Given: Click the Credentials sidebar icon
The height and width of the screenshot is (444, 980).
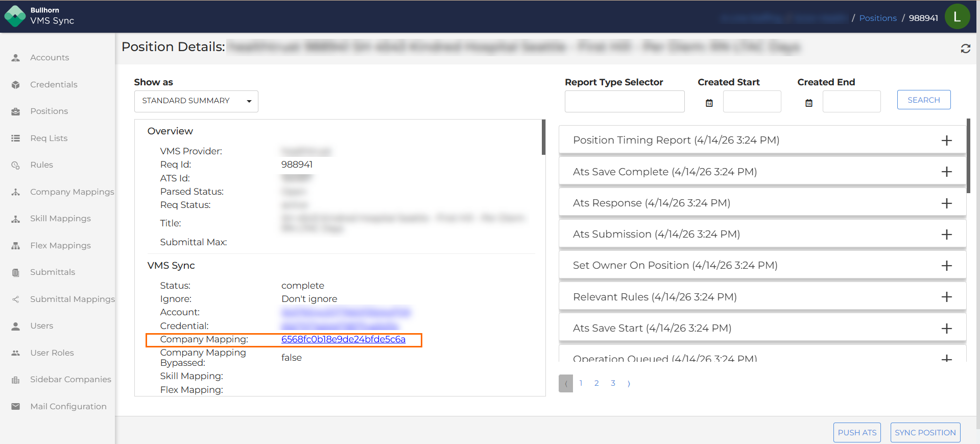Looking at the screenshot, I should [16, 85].
